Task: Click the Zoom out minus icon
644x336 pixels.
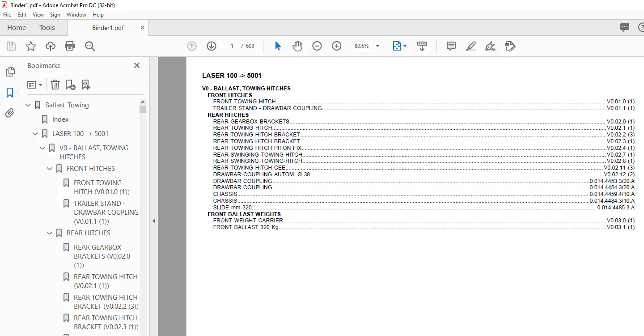Action: click(x=317, y=46)
